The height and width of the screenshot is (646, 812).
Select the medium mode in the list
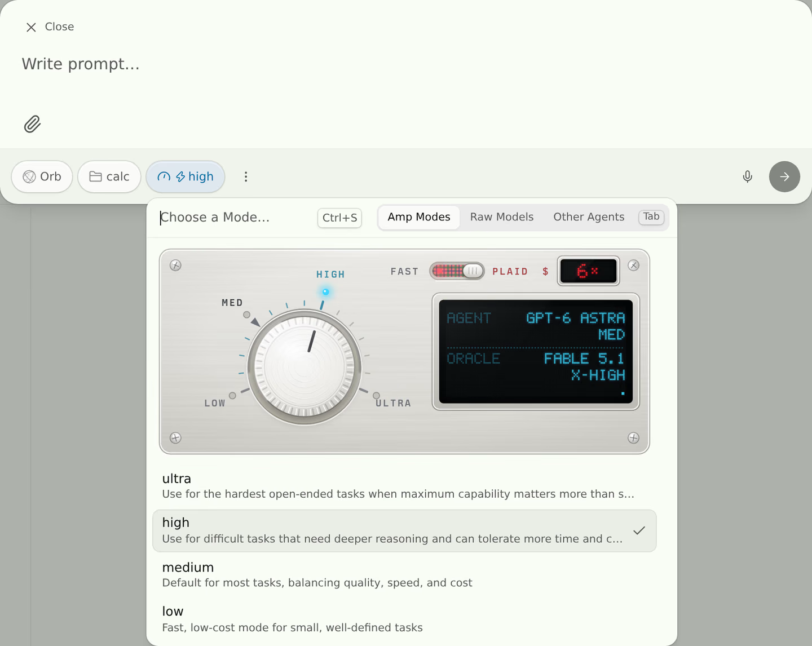coord(404,574)
